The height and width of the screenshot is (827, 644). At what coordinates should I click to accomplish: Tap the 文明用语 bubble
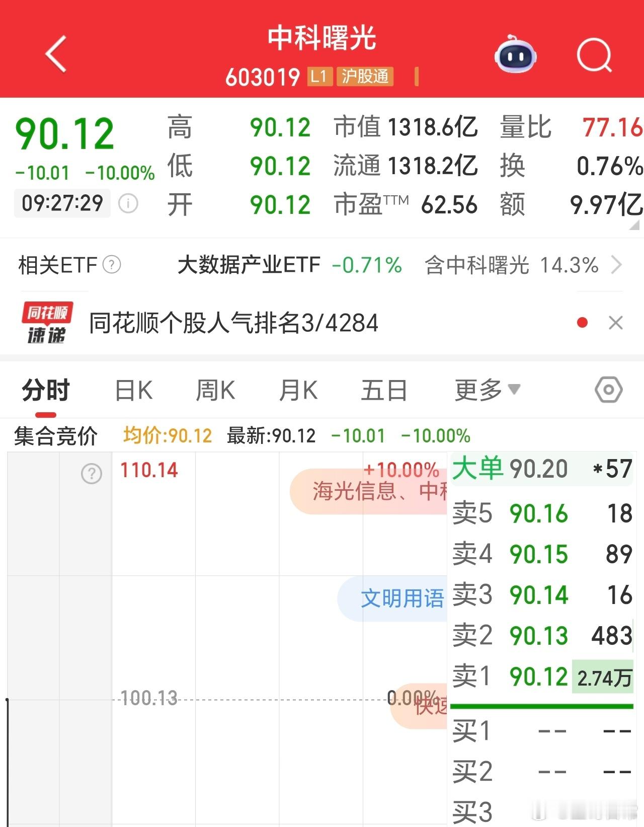click(392, 599)
